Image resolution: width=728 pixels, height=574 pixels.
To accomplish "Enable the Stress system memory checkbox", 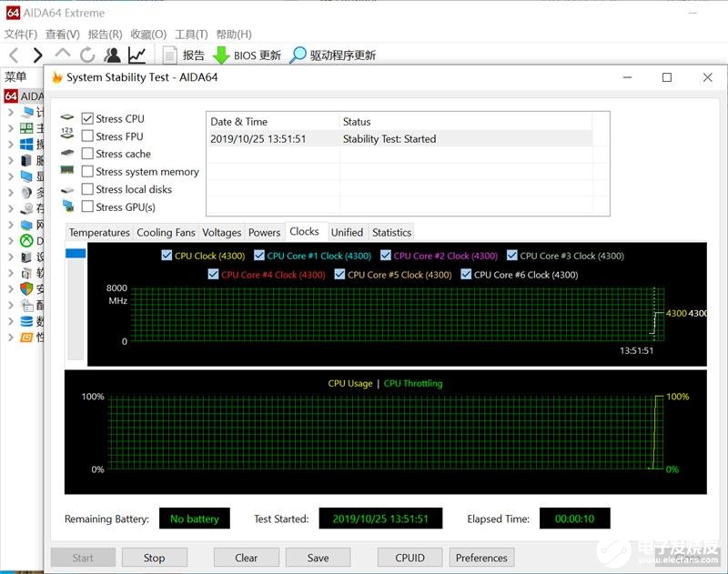I will (87, 171).
